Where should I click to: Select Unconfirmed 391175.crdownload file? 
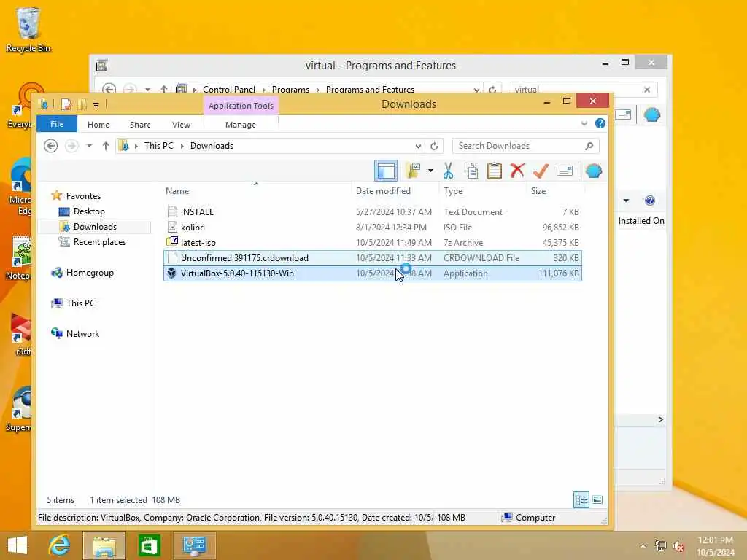coord(373,258)
